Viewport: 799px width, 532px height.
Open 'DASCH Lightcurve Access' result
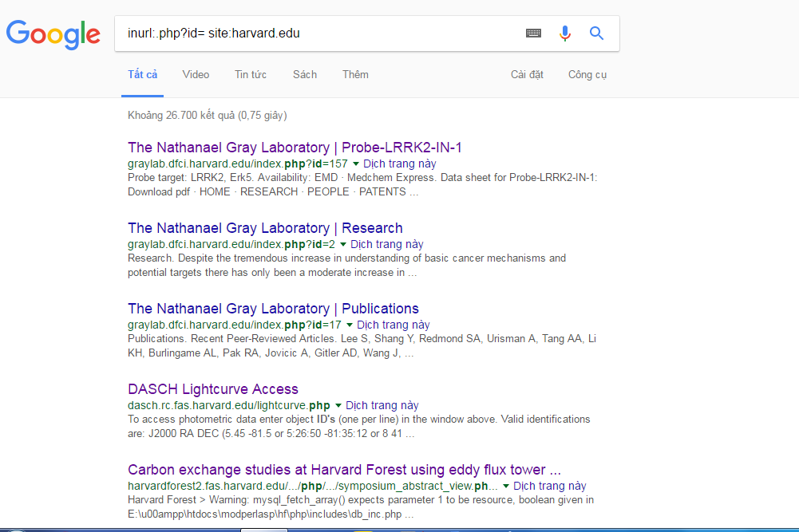pos(213,389)
